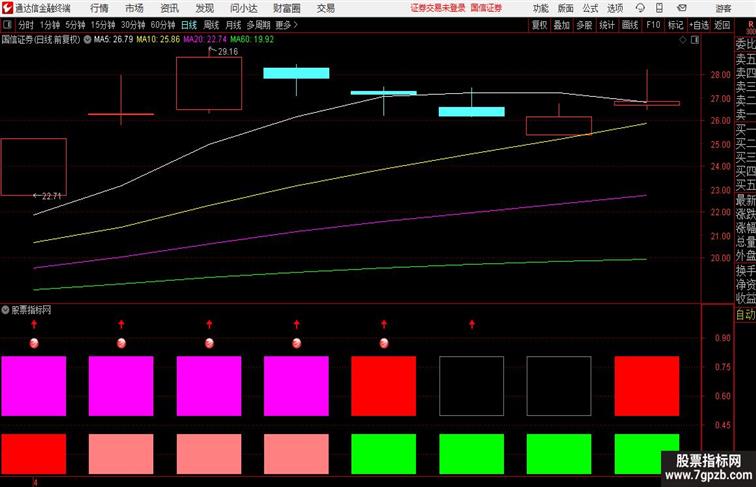Switch to 月线 monthly period

233,25
